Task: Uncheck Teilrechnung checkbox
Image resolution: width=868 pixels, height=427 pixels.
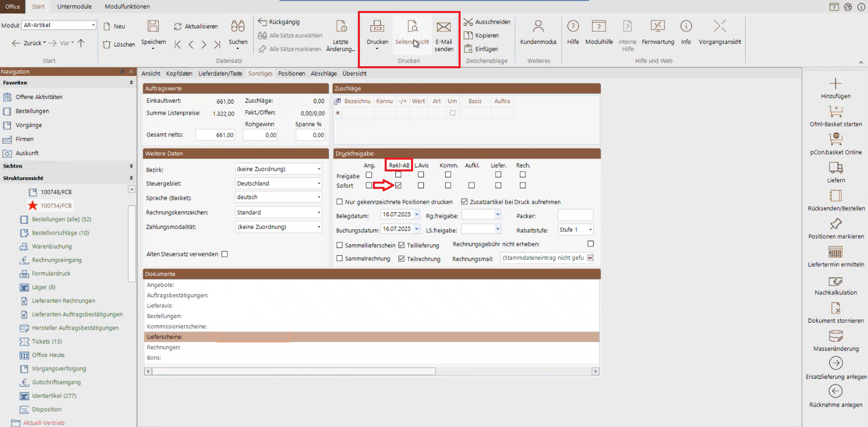Action: [x=401, y=259]
